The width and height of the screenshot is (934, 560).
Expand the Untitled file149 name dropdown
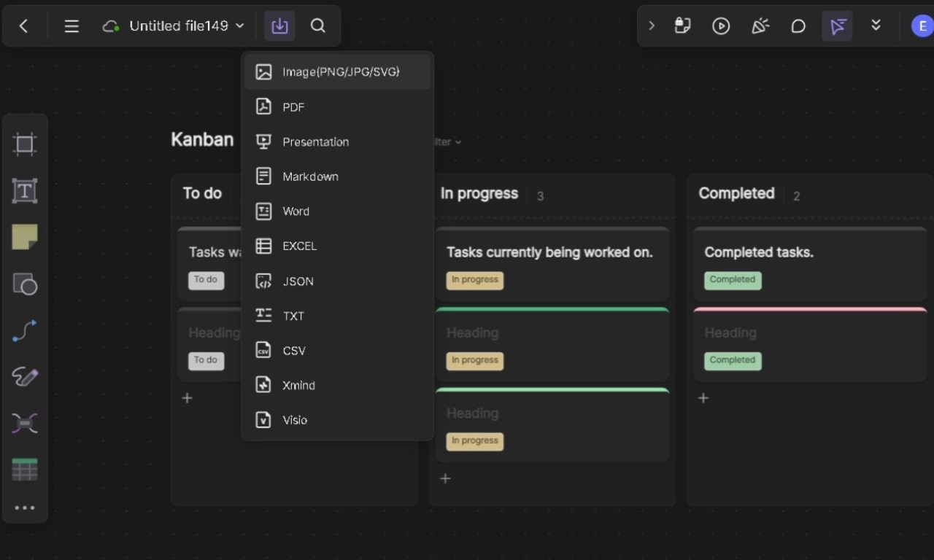click(x=239, y=26)
